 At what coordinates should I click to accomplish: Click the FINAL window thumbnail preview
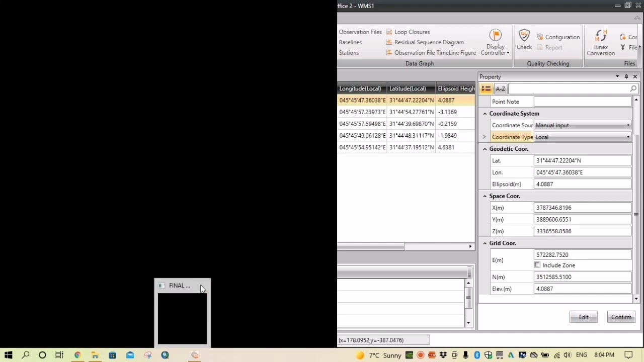[x=182, y=319]
